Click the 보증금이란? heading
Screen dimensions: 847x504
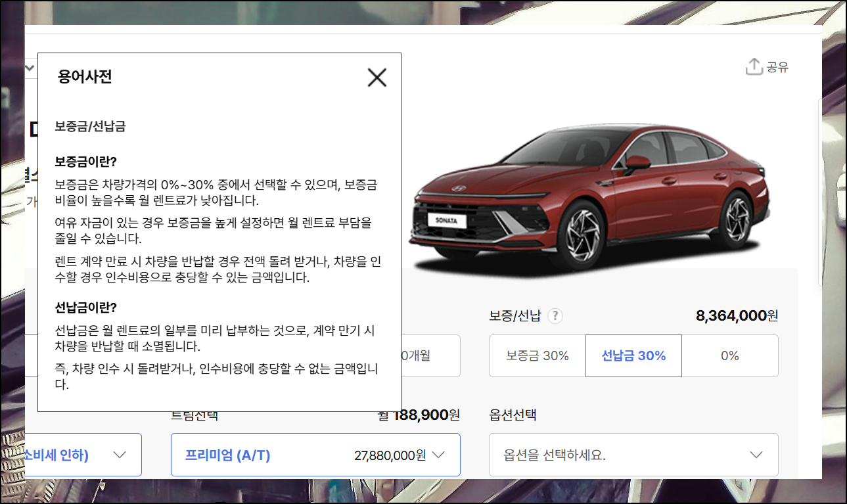(x=85, y=162)
